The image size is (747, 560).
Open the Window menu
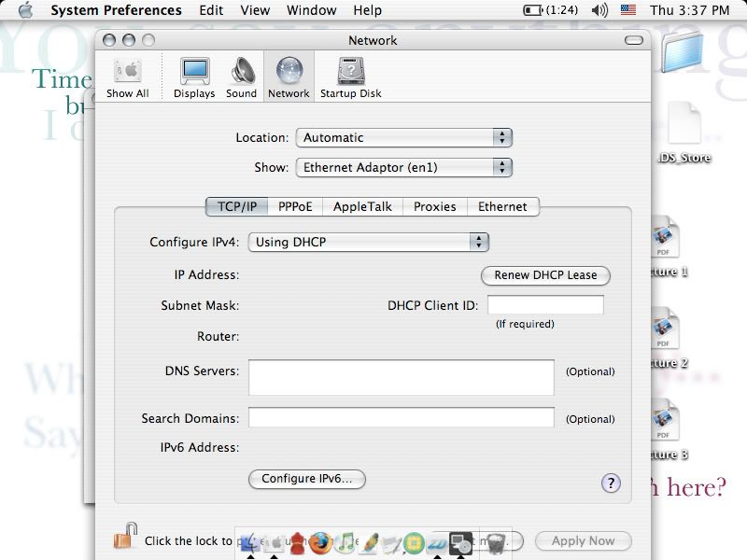(x=312, y=10)
